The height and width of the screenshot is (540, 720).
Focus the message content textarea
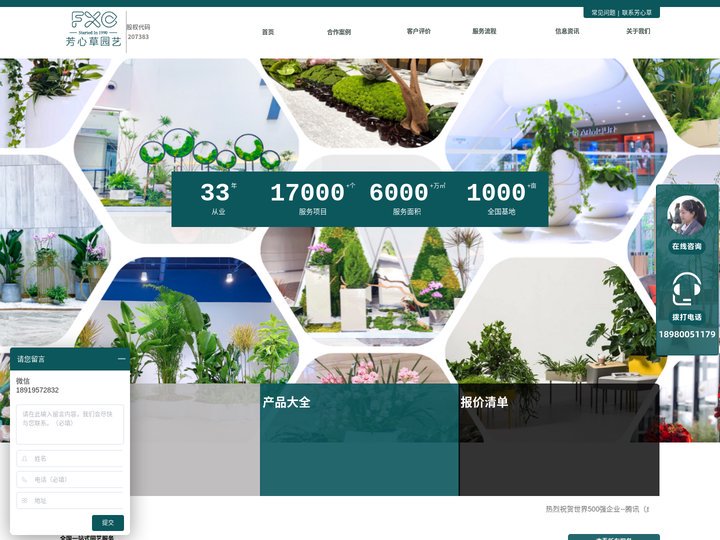pos(70,424)
